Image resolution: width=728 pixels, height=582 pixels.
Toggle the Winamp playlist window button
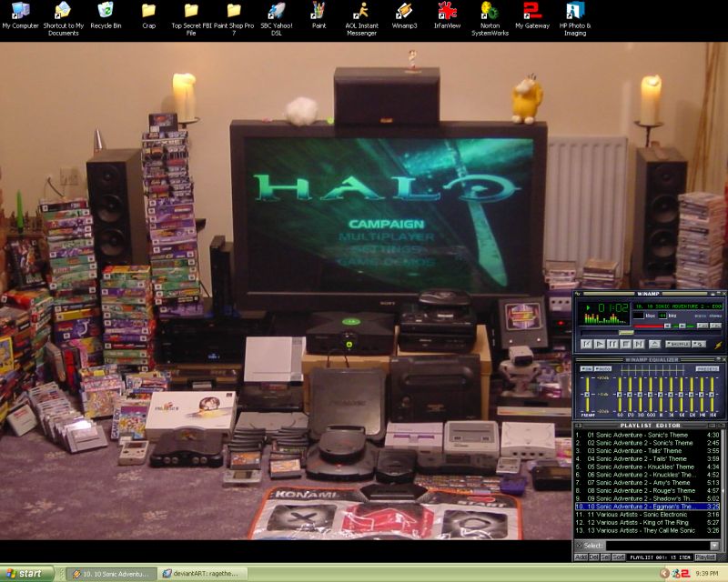click(715, 326)
